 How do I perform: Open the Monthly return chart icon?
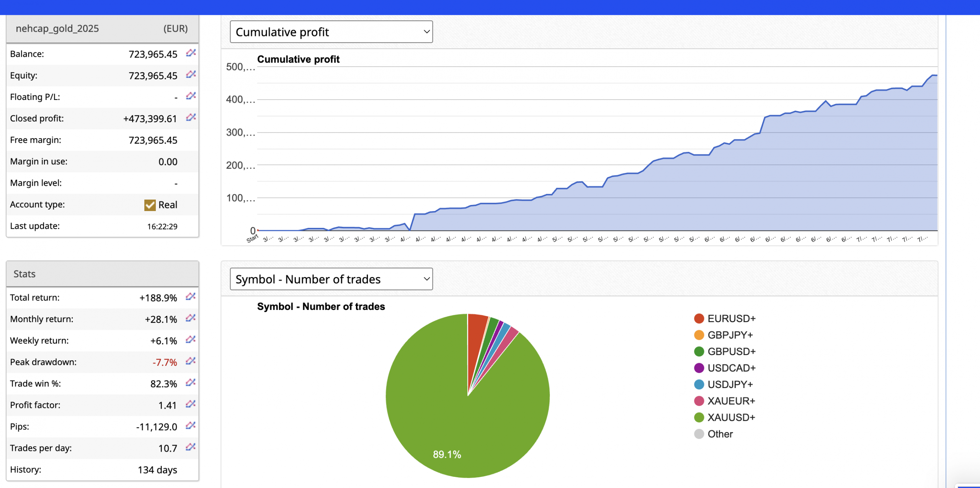(x=191, y=318)
